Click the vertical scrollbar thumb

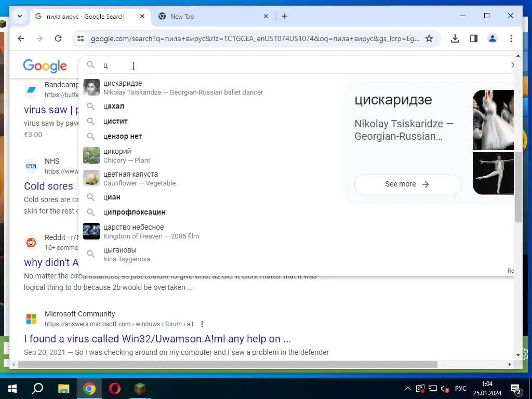pos(518,188)
